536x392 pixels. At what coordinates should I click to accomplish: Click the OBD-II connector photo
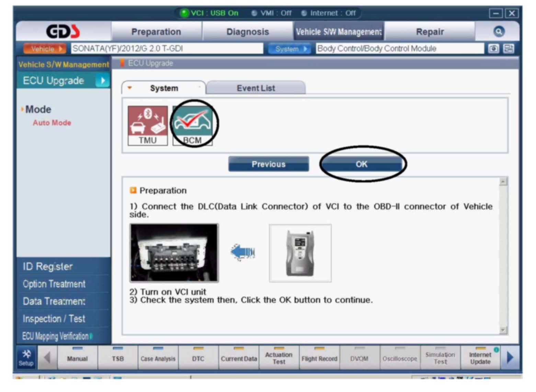[x=174, y=253]
